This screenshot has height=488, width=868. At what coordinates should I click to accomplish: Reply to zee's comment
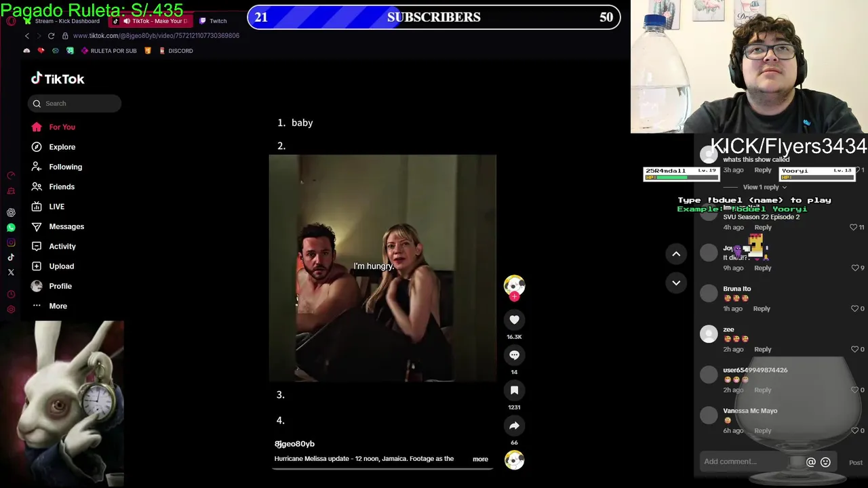tap(763, 349)
